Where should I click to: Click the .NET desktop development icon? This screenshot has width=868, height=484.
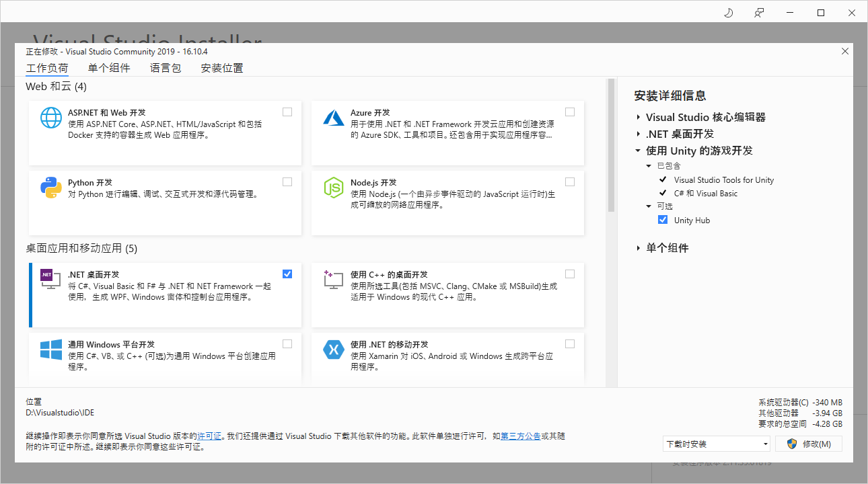51,279
